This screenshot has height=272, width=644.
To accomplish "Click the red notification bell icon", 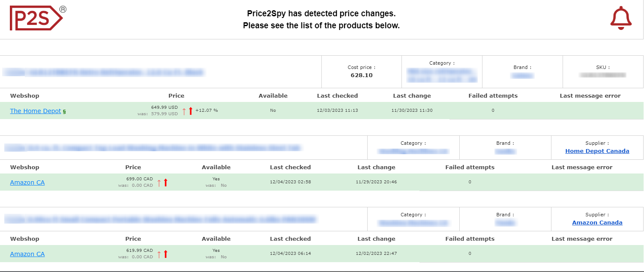I will pyautogui.click(x=620, y=18).
